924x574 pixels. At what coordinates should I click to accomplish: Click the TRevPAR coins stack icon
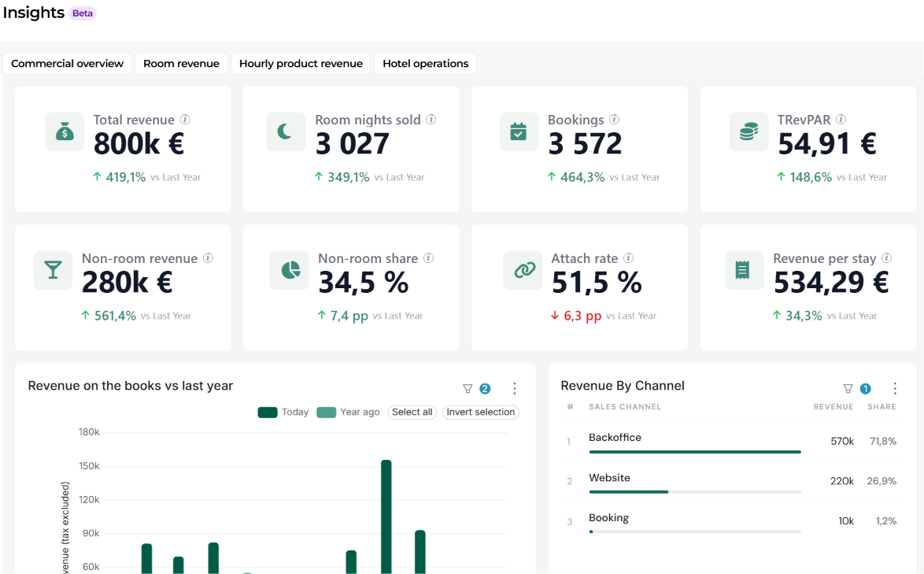pyautogui.click(x=749, y=132)
